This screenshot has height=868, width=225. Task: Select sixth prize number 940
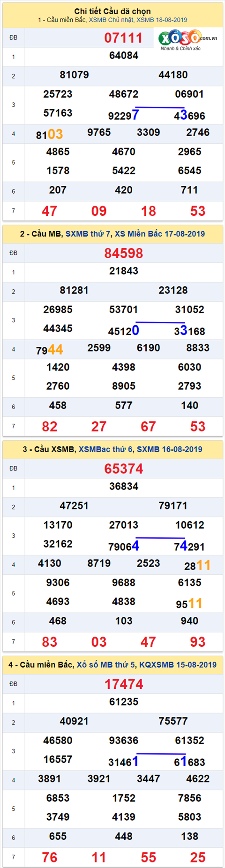tap(189, 621)
